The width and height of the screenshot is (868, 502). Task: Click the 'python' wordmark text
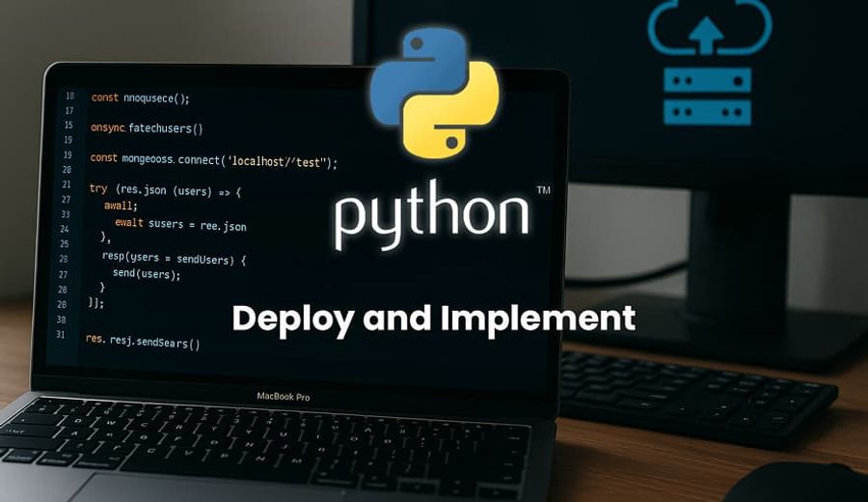click(431, 215)
